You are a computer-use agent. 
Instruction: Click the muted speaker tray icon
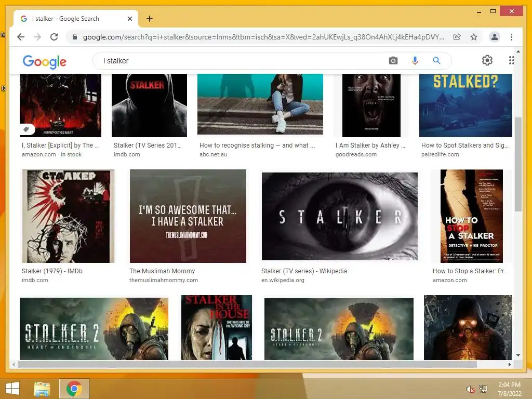[470, 389]
